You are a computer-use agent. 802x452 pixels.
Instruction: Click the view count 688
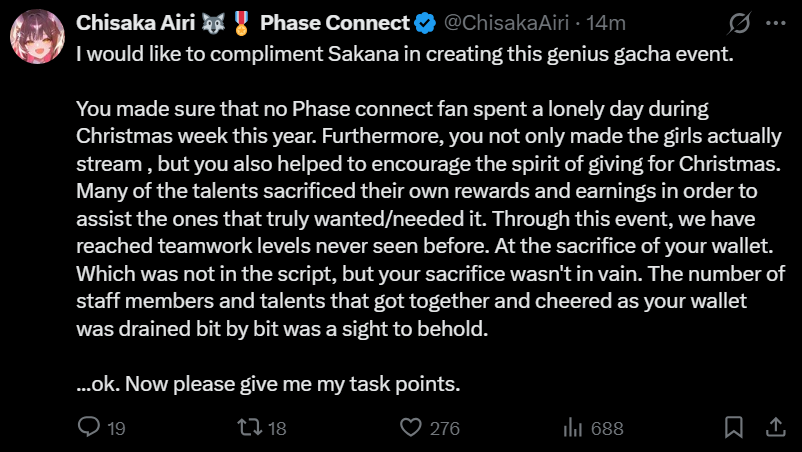tap(607, 428)
